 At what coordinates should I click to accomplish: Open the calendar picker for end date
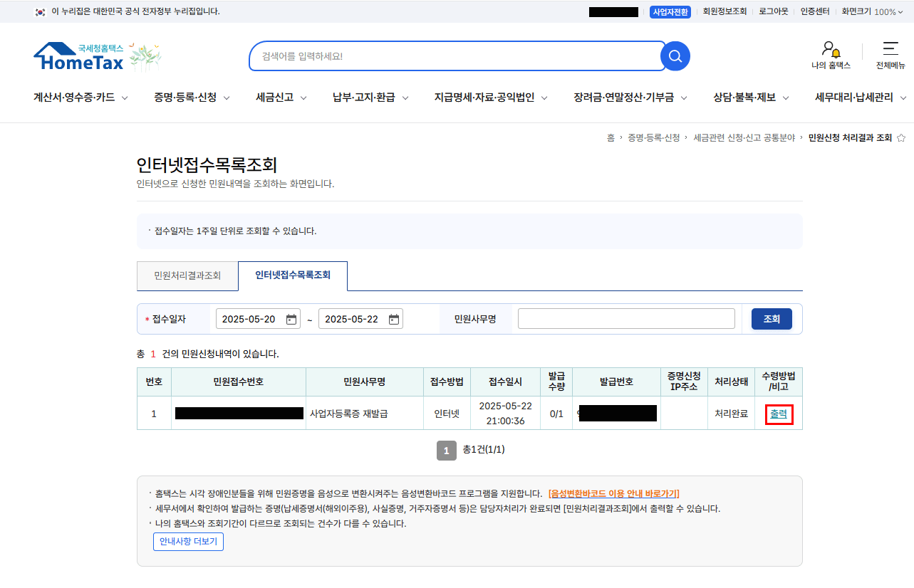(393, 318)
